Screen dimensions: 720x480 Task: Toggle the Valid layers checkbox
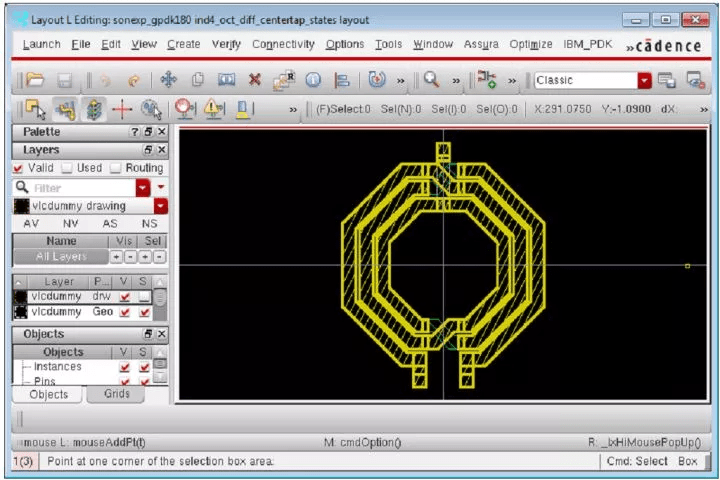pos(19,168)
